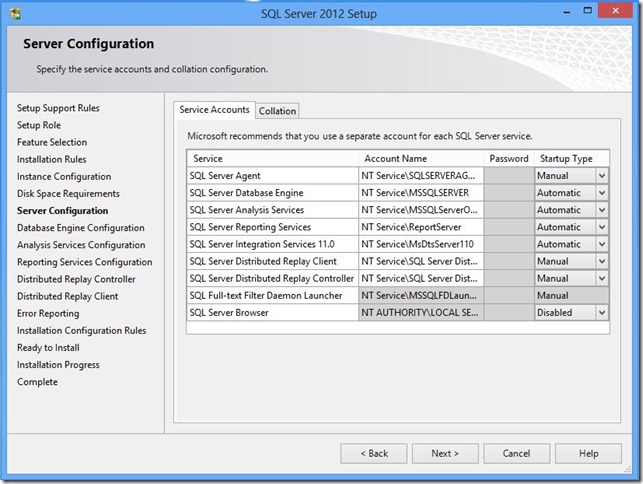The height and width of the screenshot is (484, 643).
Task: Click Analysis Services Configuration step in sidebar
Action: coord(81,245)
